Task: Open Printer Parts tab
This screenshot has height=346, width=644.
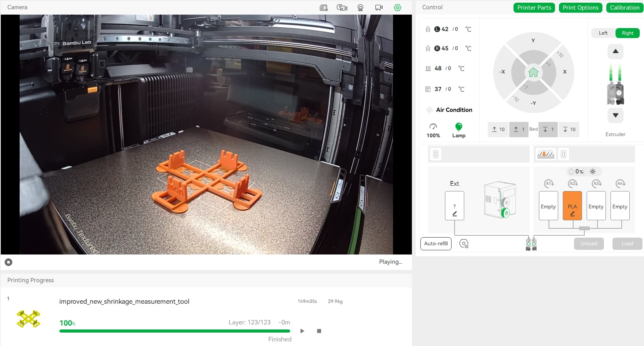Action: point(534,8)
